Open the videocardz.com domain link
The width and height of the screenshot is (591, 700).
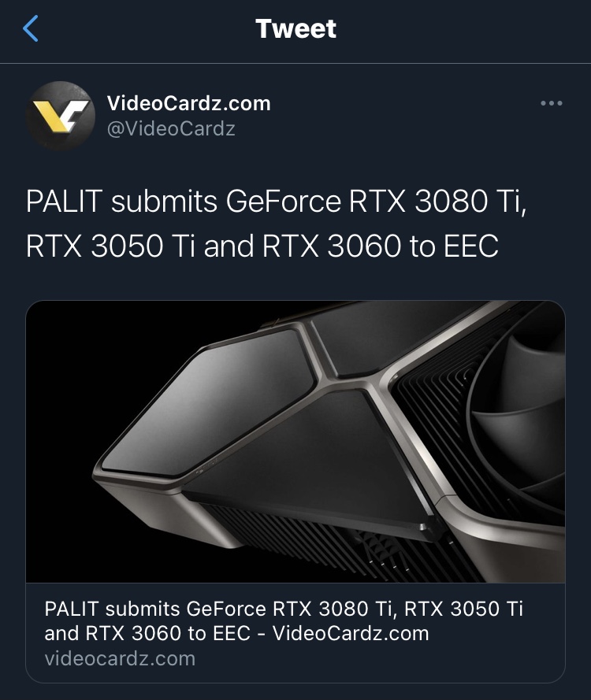[x=120, y=659]
